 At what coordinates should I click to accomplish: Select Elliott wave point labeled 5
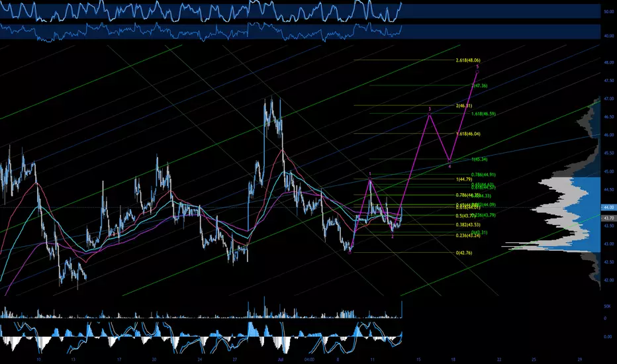477,67
